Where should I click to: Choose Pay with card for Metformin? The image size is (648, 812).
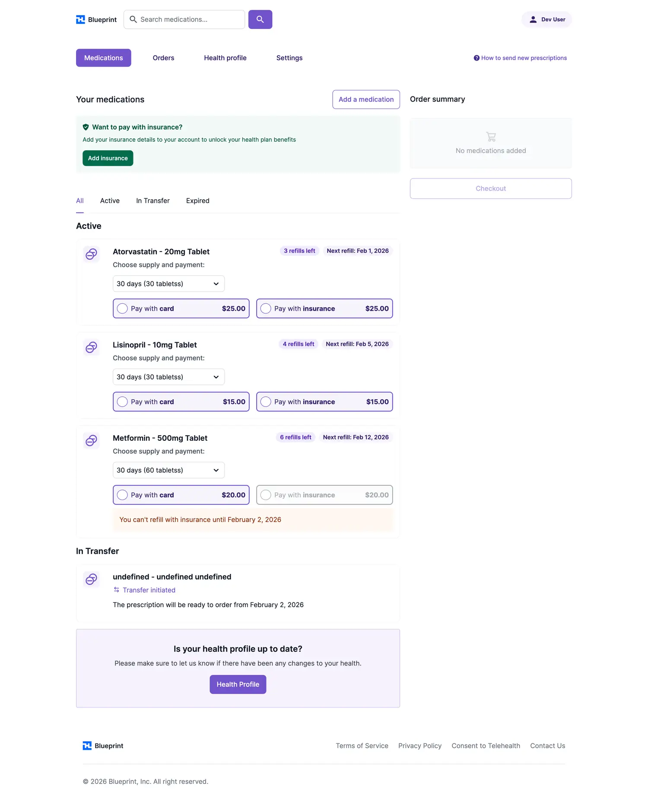click(x=123, y=495)
